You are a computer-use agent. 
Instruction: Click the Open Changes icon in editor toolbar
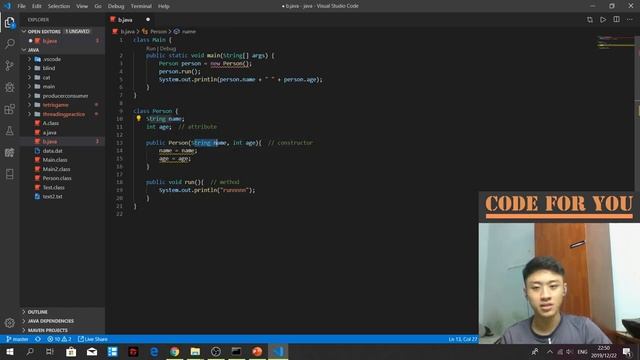(590, 20)
